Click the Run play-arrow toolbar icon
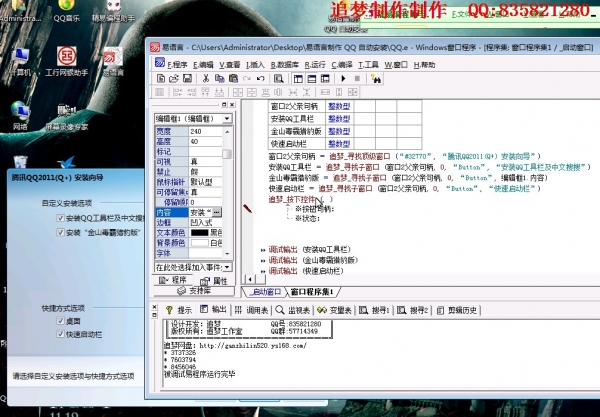600x417 pixels. (343, 78)
